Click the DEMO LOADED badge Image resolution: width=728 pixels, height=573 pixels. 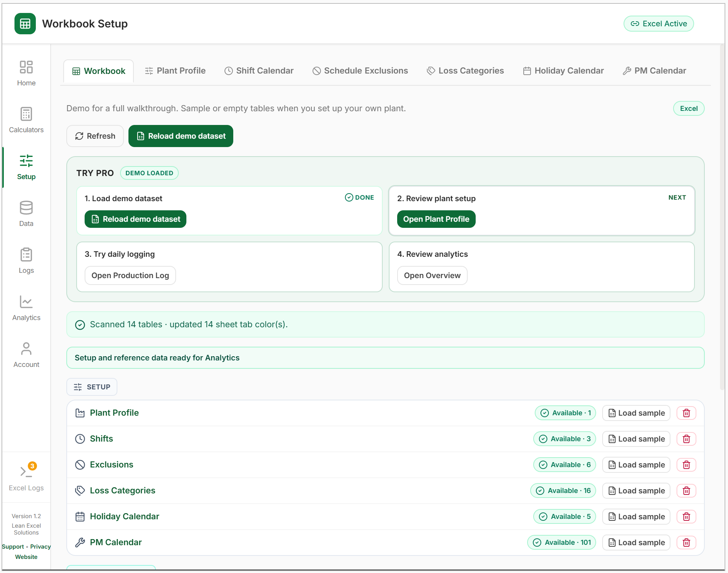pos(149,173)
